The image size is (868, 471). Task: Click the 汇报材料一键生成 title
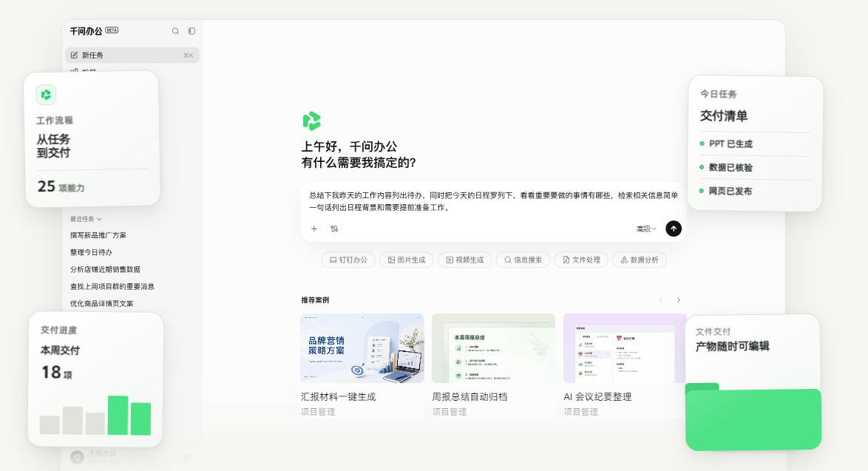point(338,397)
